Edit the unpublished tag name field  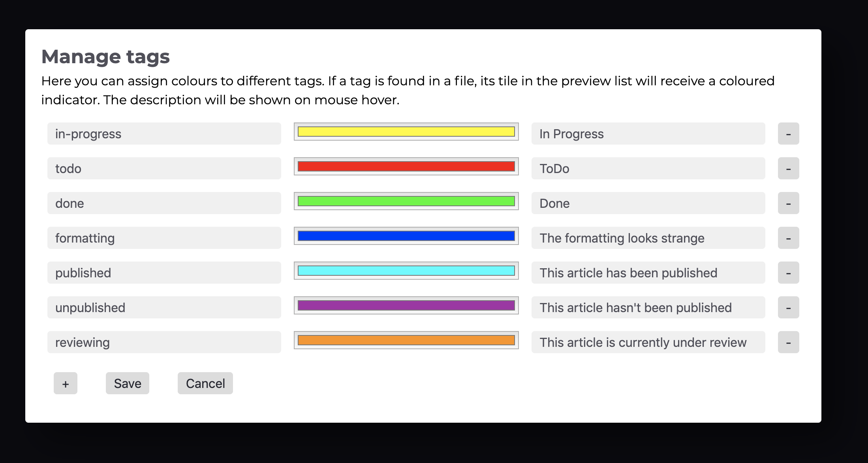(164, 307)
